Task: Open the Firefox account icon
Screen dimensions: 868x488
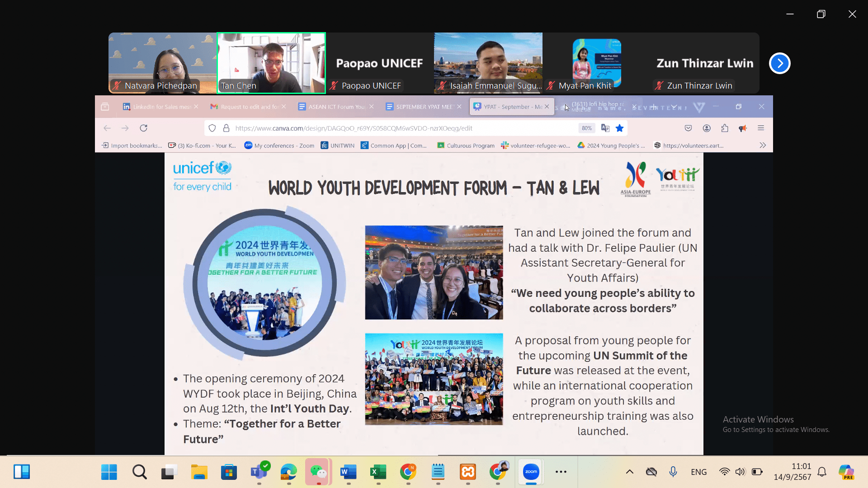Action: (x=707, y=128)
